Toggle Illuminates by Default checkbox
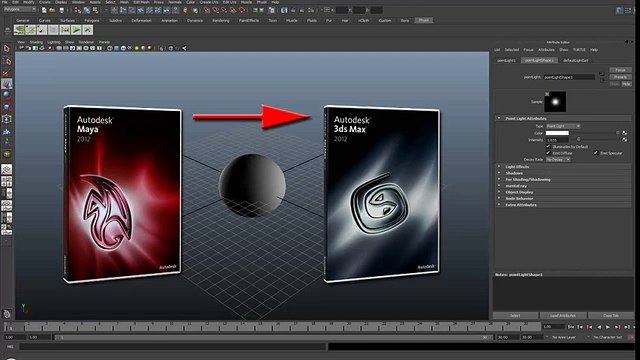The image size is (640, 360). (x=549, y=146)
